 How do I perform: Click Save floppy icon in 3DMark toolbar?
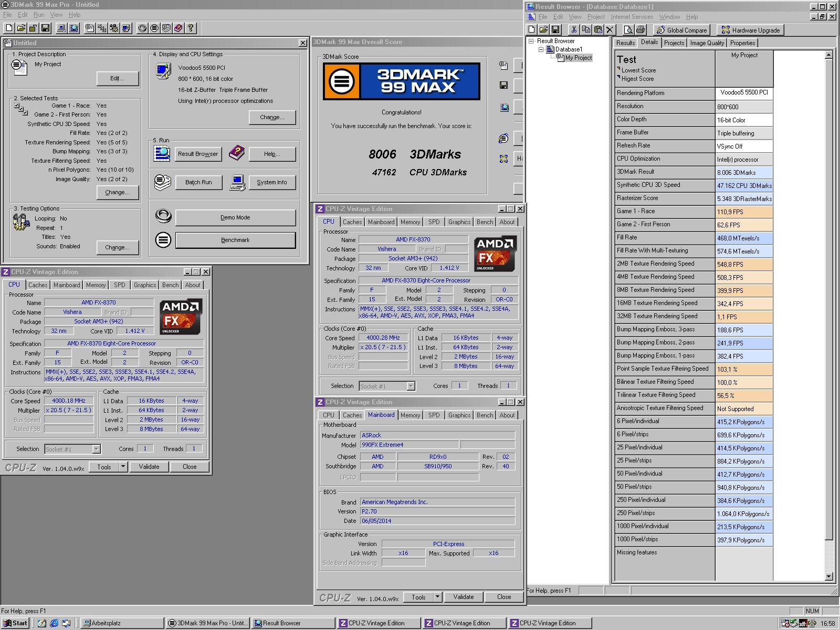coord(45,28)
